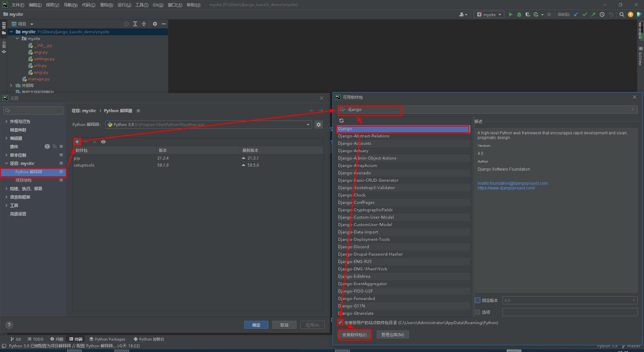Enable the 指定版本 specify version checkbox

(x=478, y=300)
